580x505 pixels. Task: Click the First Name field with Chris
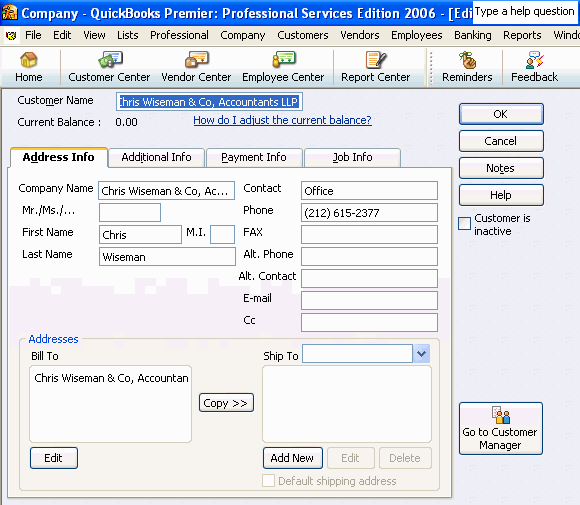click(x=140, y=235)
